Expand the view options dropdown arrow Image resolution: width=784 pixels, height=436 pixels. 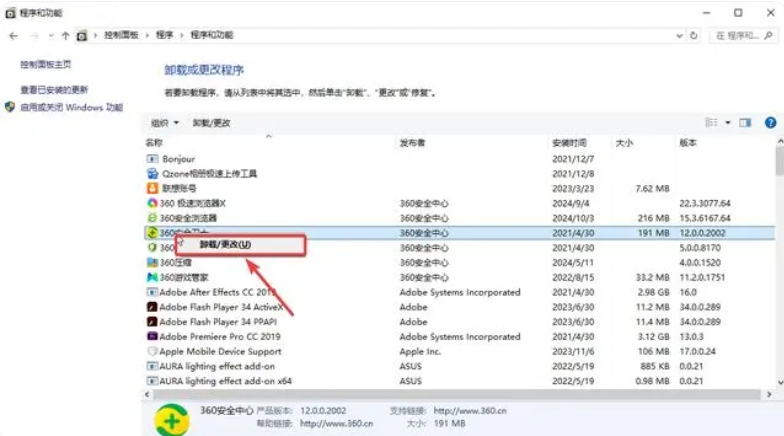pos(728,122)
